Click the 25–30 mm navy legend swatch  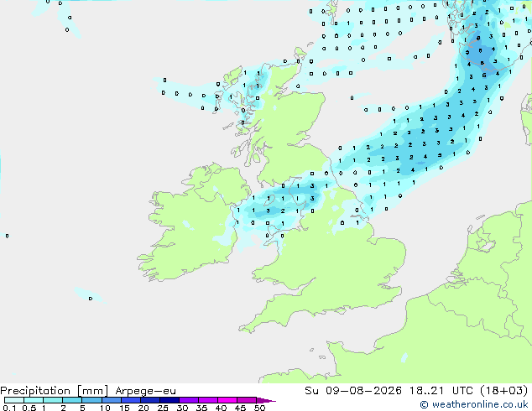pyautogui.click(x=169, y=400)
